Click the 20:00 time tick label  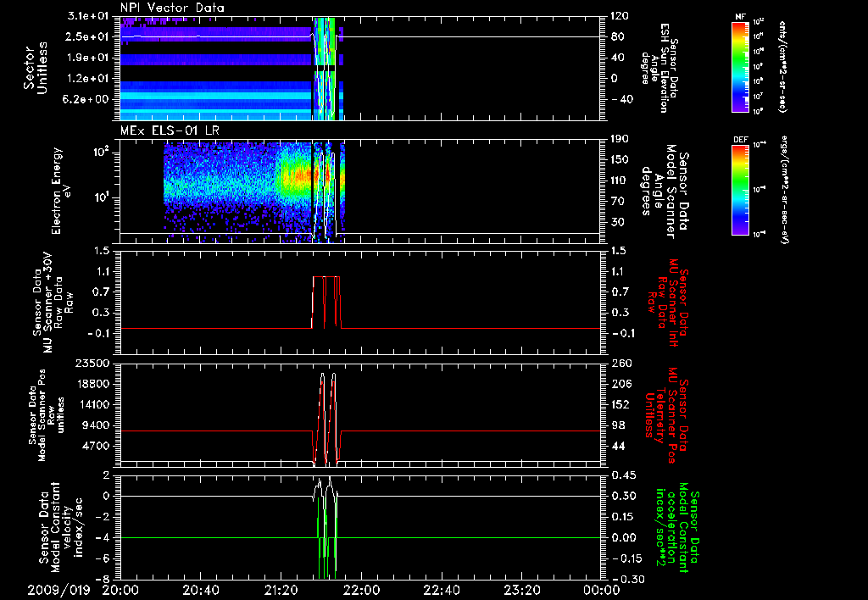coord(120,590)
